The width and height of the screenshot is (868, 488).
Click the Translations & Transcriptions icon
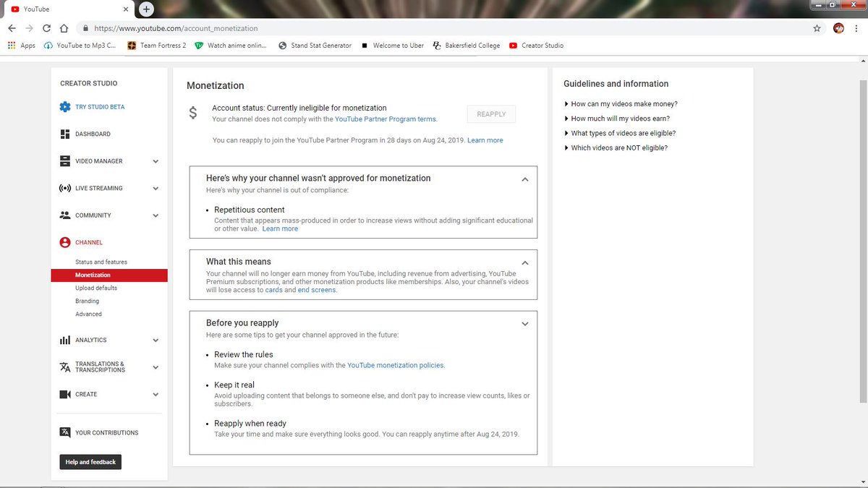point(65,367)
